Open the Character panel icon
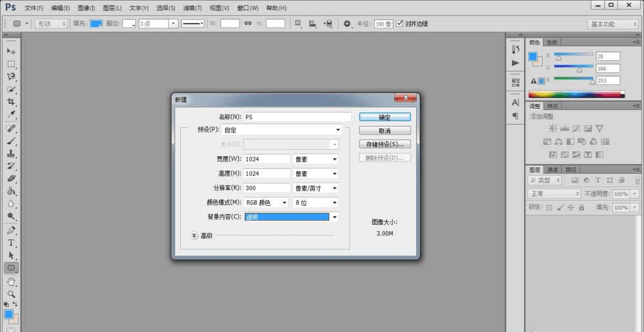Viewport: 644px width, 332px height. click(x=515, y=102)
